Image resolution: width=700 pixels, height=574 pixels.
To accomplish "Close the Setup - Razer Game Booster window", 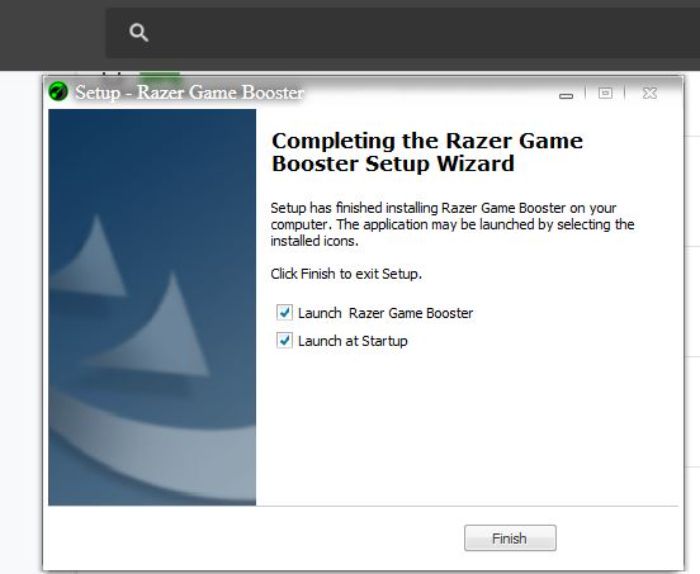I will [650, 93].
